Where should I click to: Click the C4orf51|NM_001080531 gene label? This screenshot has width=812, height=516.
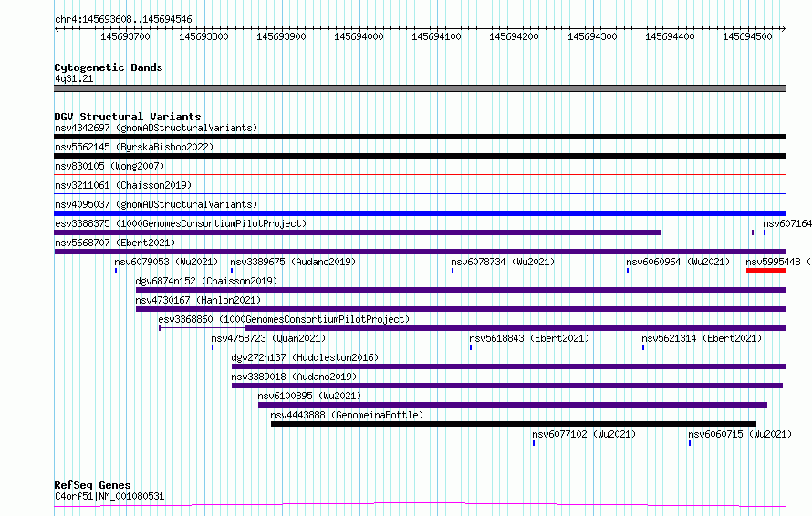(x=109, y=496)
